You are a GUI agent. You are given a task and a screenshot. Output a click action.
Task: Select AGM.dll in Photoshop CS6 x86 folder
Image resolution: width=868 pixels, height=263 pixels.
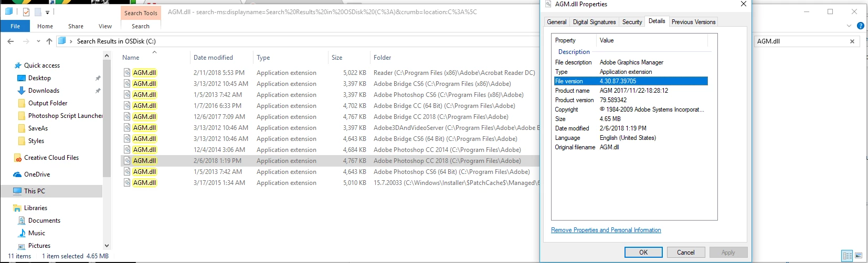coord(331,95)
